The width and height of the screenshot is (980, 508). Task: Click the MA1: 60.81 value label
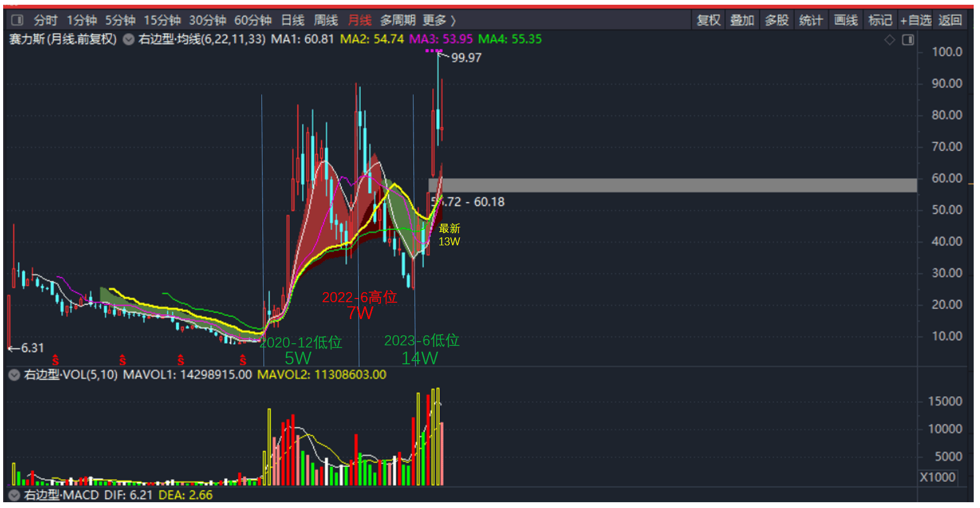coord(302,39)
